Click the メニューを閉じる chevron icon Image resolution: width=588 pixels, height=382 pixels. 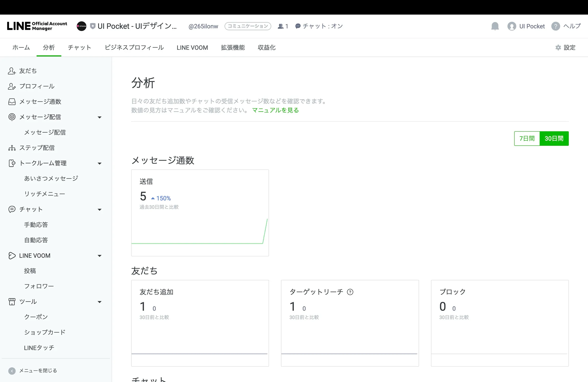12,371
